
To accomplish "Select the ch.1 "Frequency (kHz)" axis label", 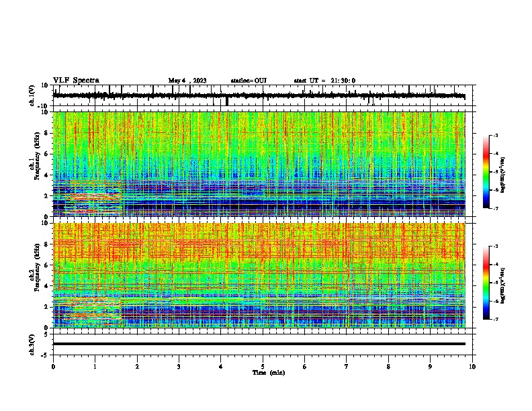I will (x=37, y=156).
